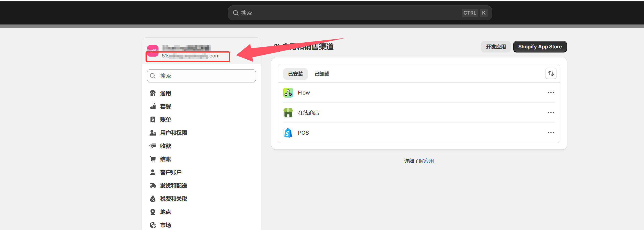This screenshot has height=230, width=644.
Task: Switch to the 已卸载 tab
Action: pyautogui.click(x=322, y=74)
